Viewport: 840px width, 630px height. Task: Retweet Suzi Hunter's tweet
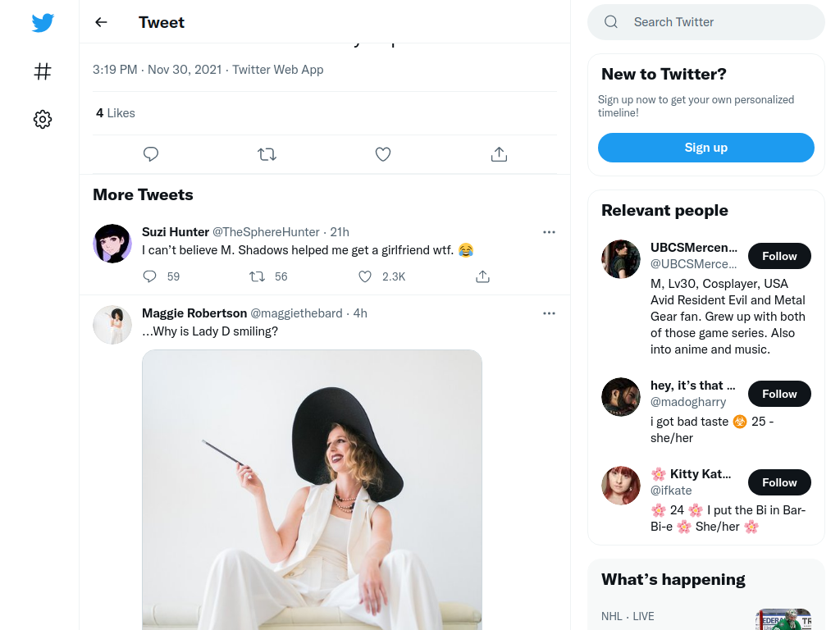257,276
